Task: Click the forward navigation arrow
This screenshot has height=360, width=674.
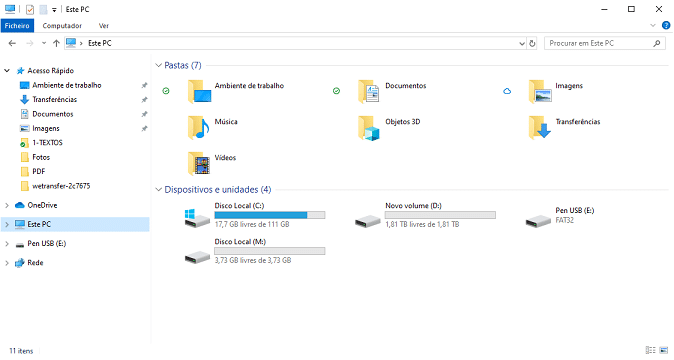Action: pyautogui.click(x=30, y=43)
